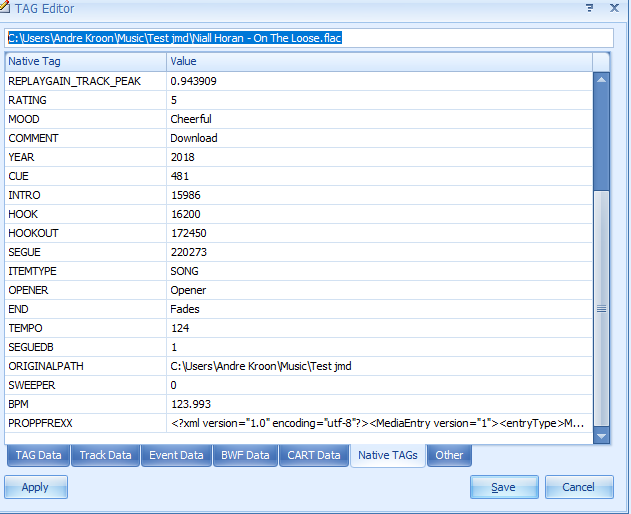This screenshot has height=514, width=631.
Task: Click the file path input field
Action: pos(308,38)
